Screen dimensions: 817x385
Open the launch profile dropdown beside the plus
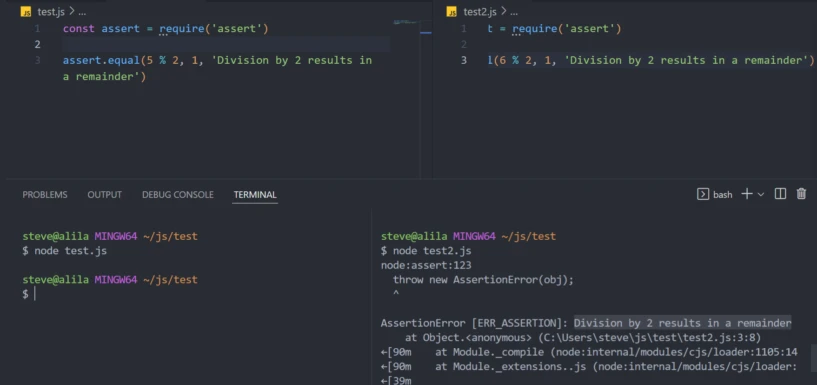(x=761, y=194)
